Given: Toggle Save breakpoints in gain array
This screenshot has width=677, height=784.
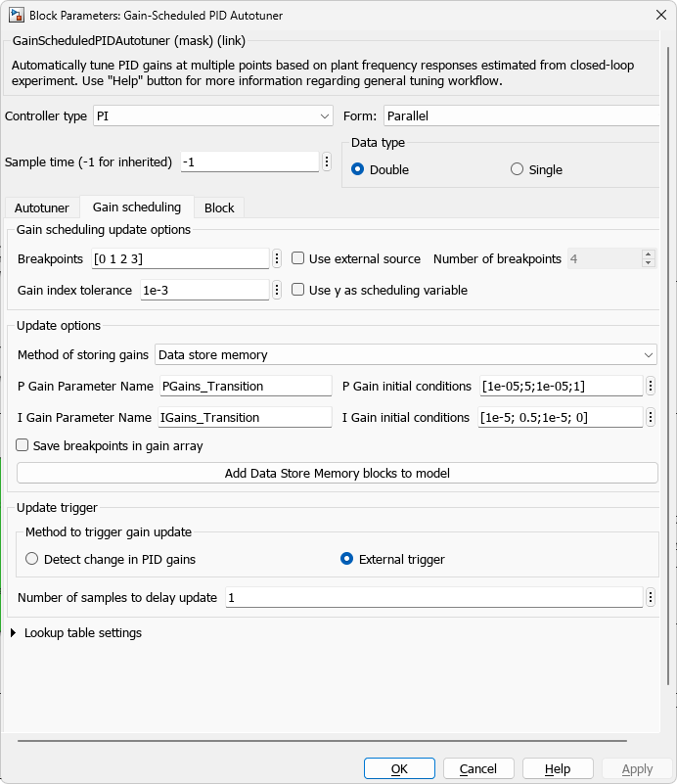Looking at the screenshot, I should (23, 445).
